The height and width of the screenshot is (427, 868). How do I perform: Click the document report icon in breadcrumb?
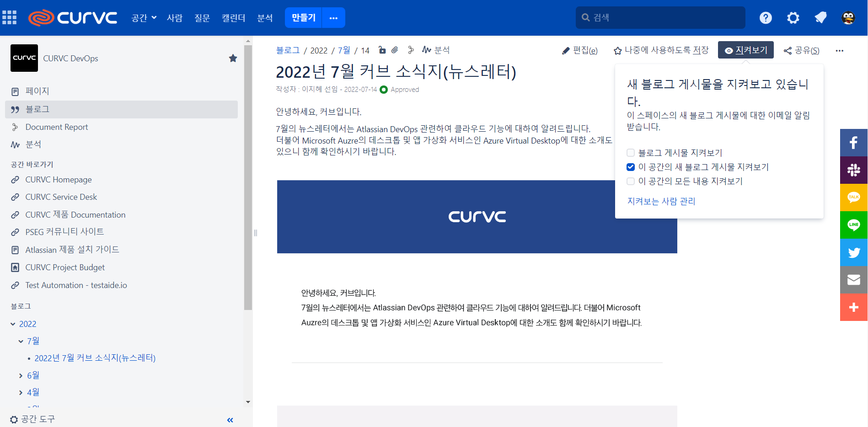pyautogui.click(x=411, y=50)
